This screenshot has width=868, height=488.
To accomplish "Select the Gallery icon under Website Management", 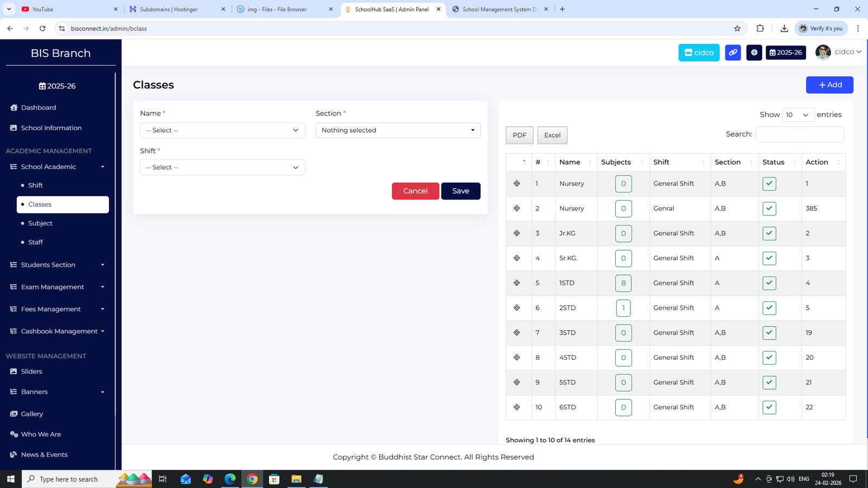I will 14,413.
